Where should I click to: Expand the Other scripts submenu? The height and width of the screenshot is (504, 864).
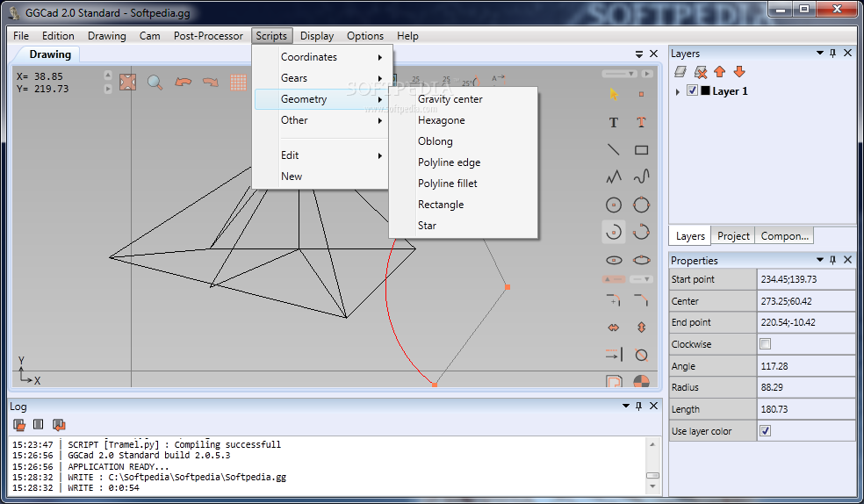pos(320,120)
